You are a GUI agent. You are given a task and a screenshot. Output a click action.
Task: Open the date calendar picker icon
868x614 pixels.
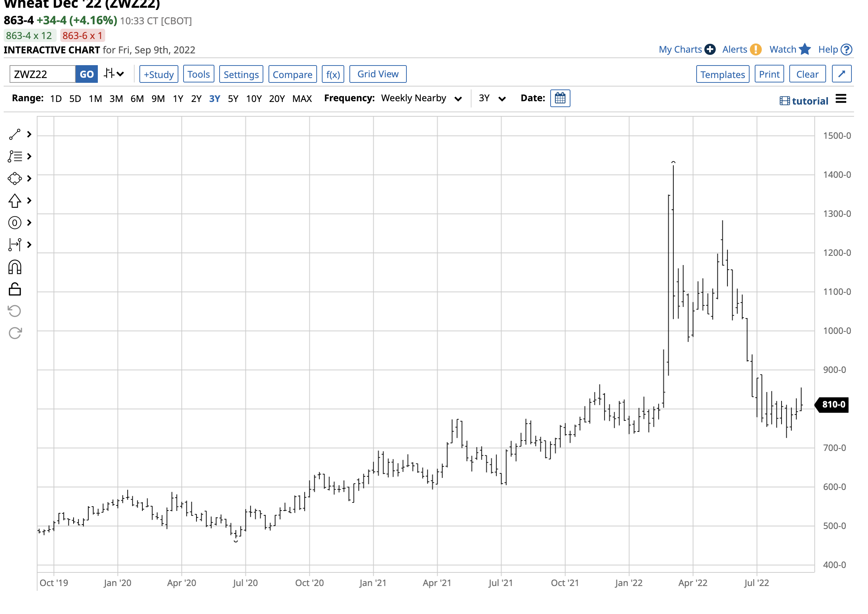pos(560,98)
